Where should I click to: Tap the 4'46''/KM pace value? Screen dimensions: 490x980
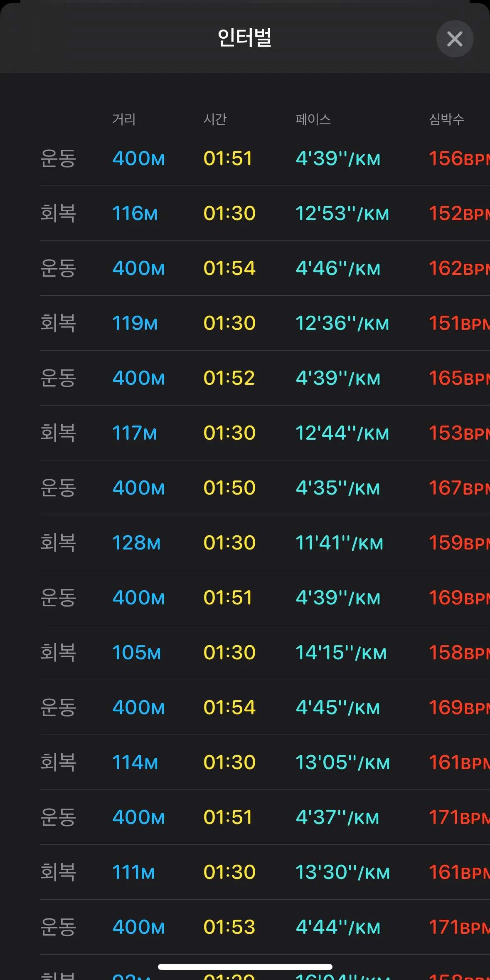click(338, 268)
